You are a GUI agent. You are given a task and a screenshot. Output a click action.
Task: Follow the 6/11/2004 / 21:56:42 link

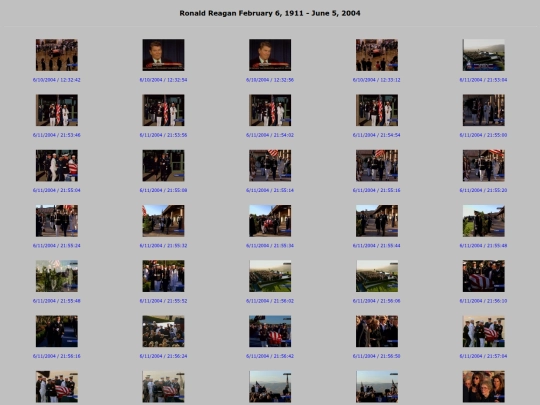(x=270, y=356)
